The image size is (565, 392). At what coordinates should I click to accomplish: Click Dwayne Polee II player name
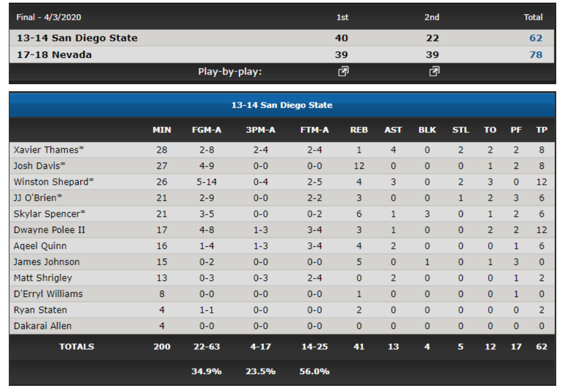point(50,230)
